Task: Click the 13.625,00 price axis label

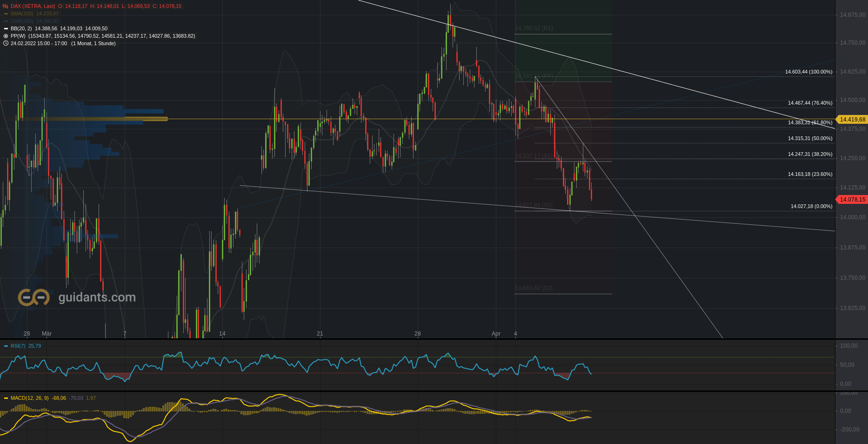Action: click(x=853, y=308)
